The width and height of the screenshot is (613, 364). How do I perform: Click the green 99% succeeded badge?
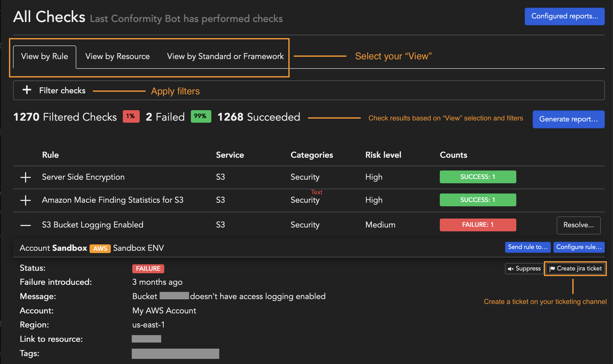[x=201, y=117]
